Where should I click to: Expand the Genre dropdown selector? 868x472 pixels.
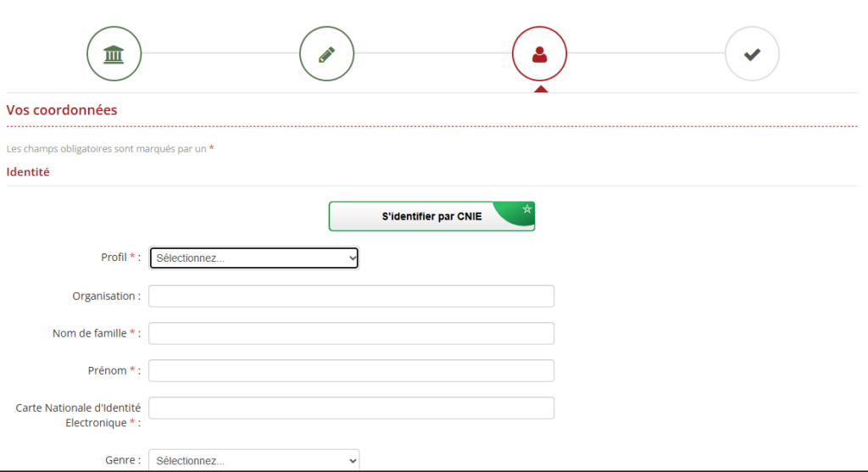click(254, 460)
